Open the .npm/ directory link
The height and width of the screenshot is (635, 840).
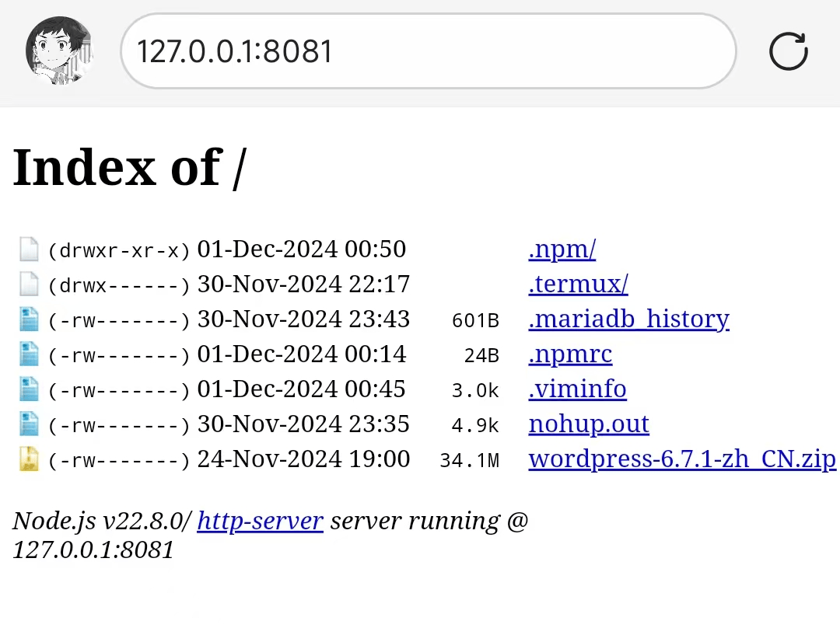coord(562,249)
